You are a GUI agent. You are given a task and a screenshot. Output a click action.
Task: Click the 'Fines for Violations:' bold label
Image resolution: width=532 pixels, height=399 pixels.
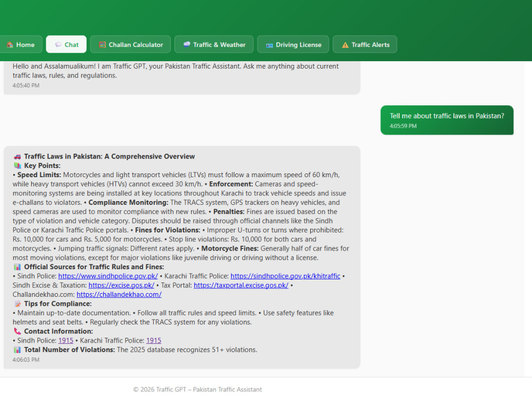pos(168,230)
